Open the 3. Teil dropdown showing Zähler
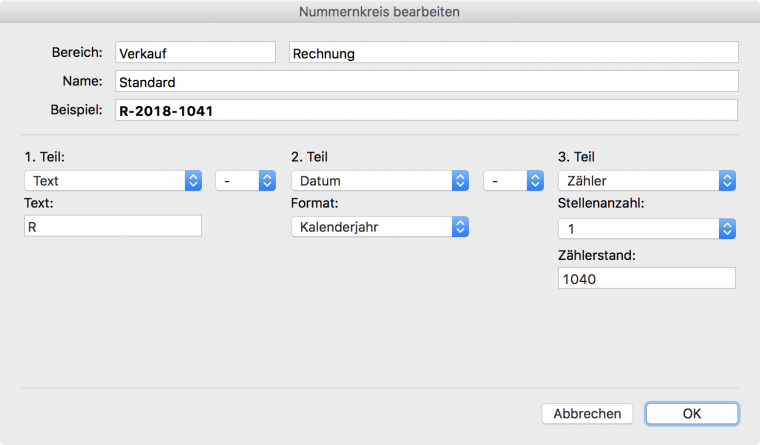Viewport: 760px width, 445px height. [x=647, y=181]
